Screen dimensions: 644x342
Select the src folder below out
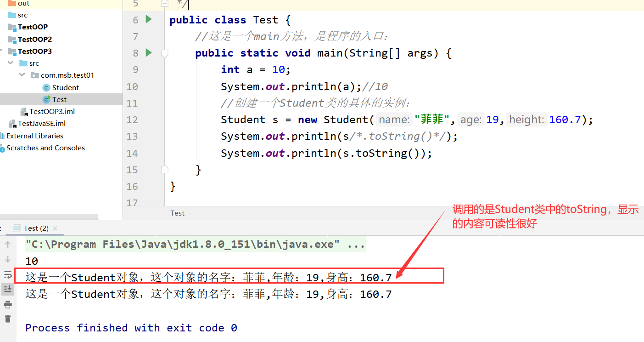pyautogui.click(x=22, y=15)
